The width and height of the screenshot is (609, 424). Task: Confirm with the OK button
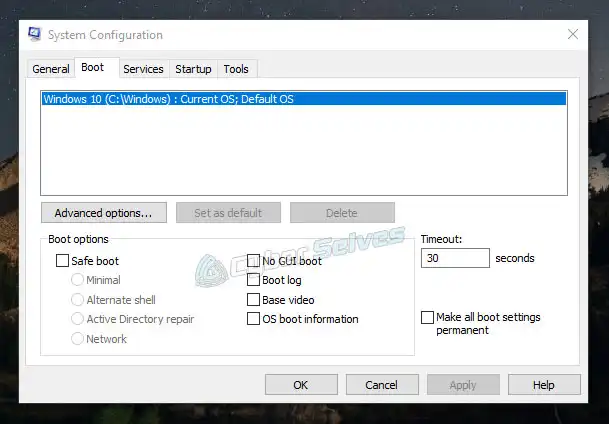301,385
